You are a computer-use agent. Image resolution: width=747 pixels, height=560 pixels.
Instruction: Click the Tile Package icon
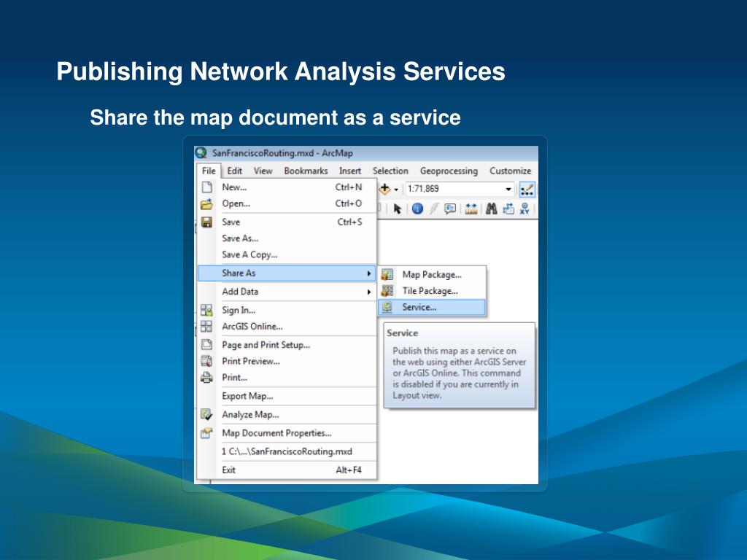387,290
